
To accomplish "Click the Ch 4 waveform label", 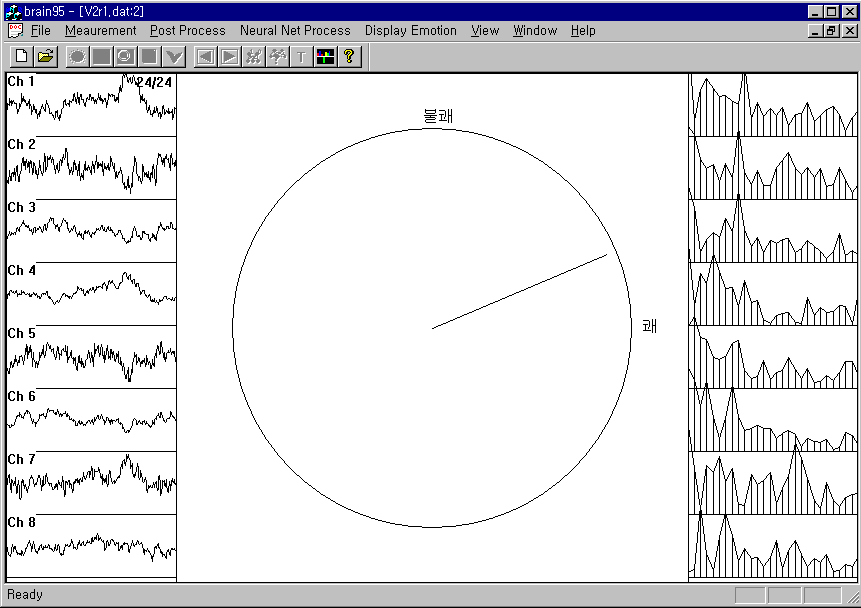I will [21, 270].
